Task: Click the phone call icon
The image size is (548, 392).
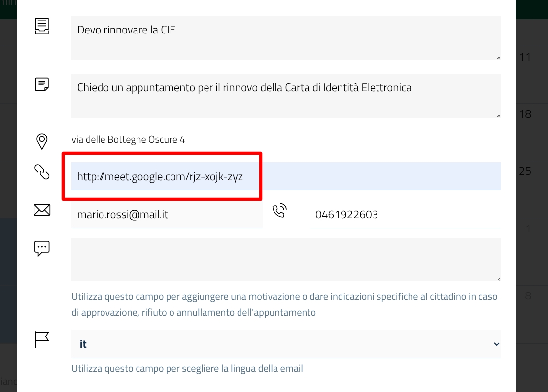Action: coord(279,211)
